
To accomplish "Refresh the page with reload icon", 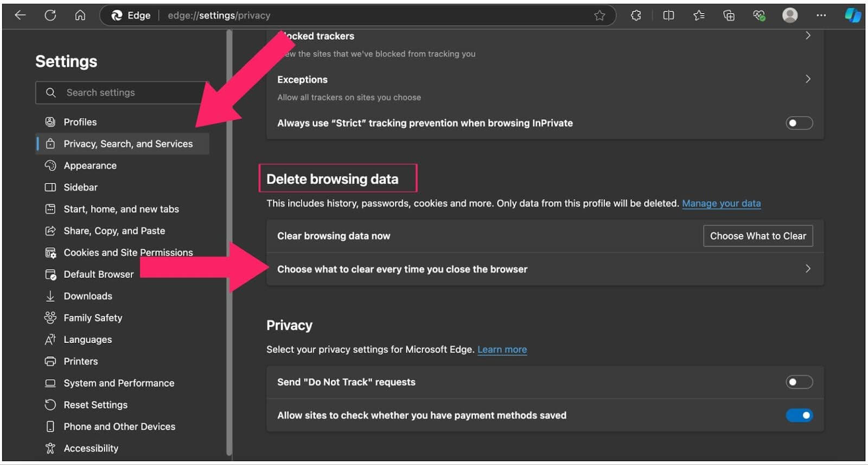I will click(50, 15).
